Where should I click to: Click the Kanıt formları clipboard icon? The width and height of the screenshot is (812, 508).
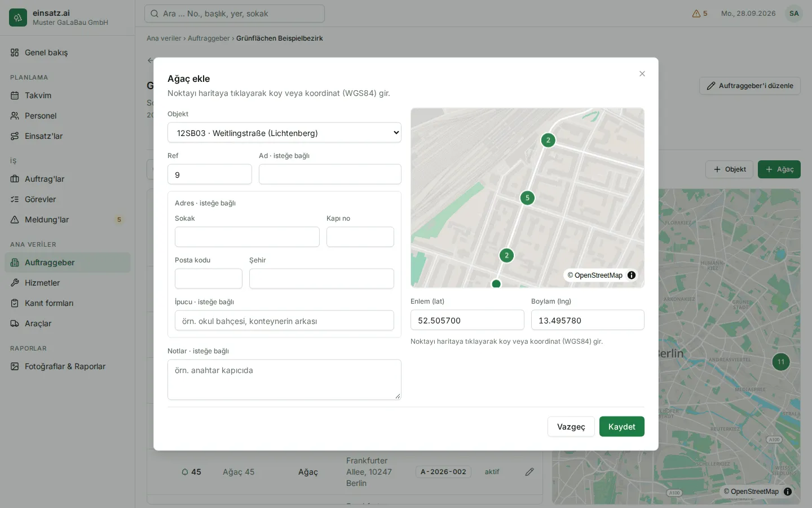point(15,303)
